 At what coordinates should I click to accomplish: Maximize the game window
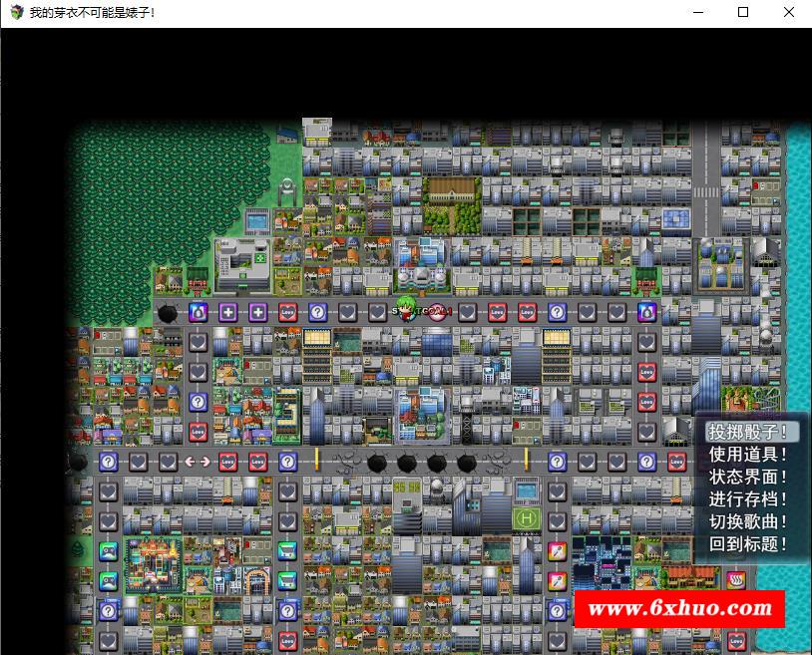(743, 12)
